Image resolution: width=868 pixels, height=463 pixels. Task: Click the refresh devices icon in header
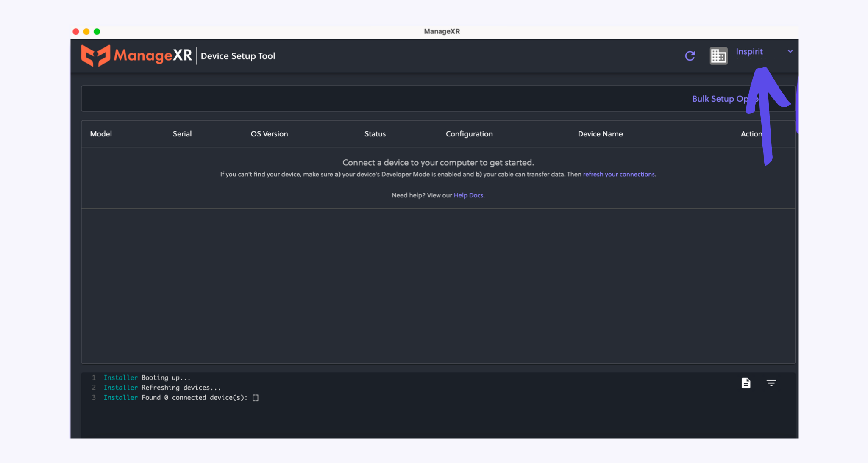coord(690,56)
